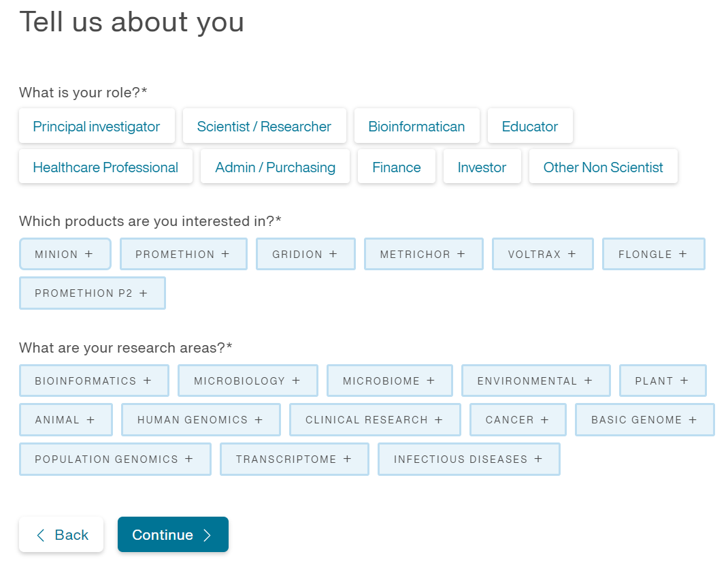Select Principal investigator as your role

97,126
